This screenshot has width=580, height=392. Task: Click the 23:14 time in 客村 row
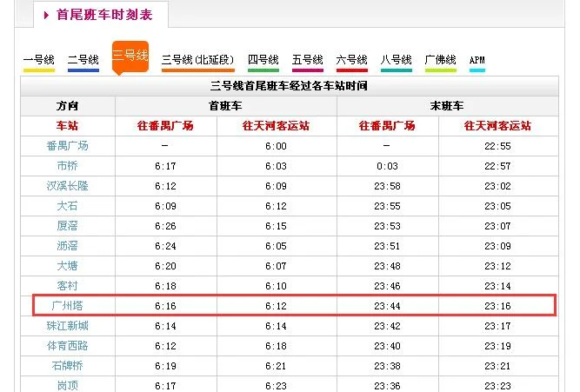[x=498, y=286]
